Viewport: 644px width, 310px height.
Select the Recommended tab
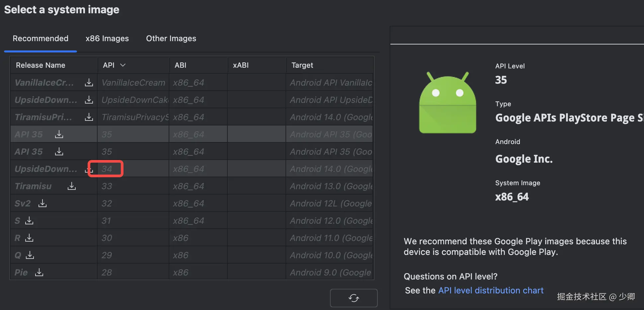[x=40, y=39]
